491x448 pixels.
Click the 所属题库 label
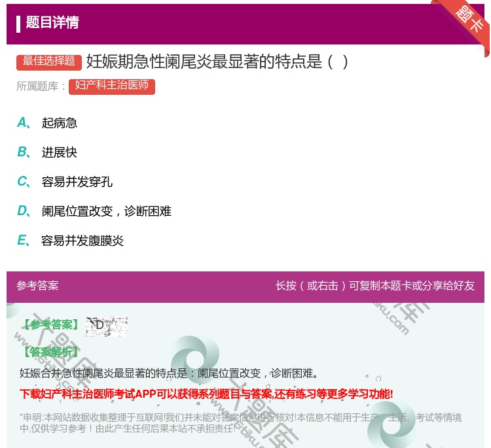(x=41, y=86)
